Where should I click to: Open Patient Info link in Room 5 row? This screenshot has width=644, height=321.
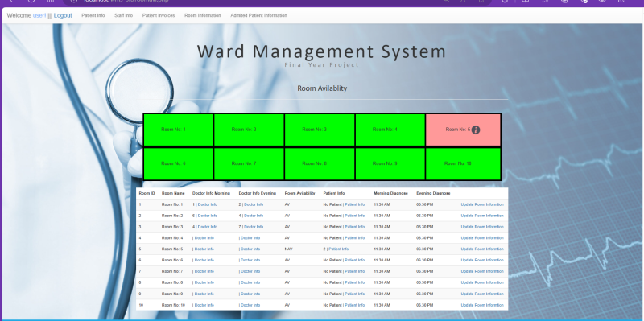point(338,249)
